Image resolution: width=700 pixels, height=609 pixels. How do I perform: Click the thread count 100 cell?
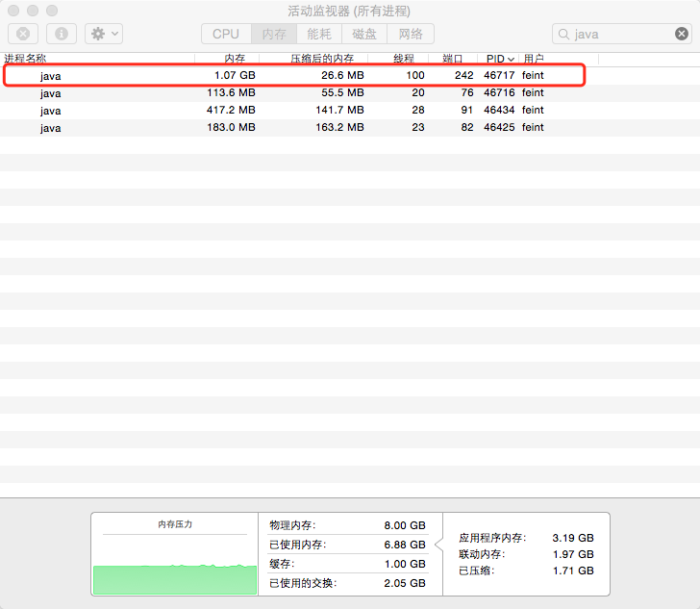tap(415, 75)
